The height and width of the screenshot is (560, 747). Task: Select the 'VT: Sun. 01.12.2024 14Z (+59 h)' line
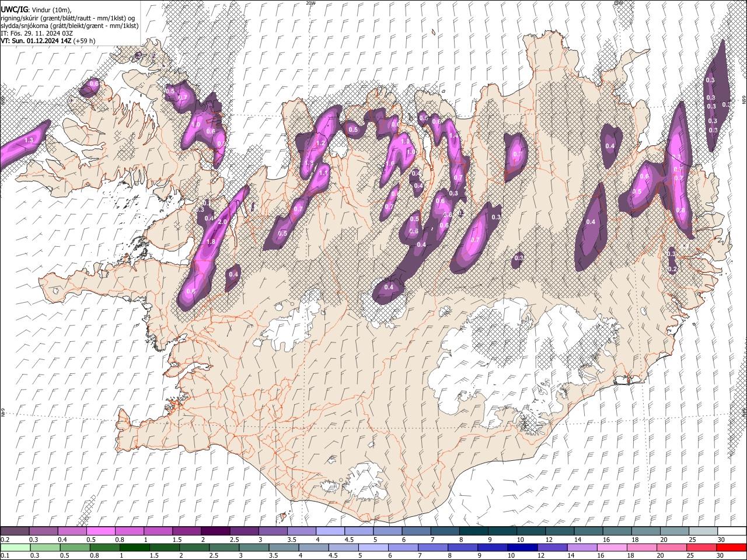click(x=48, y=41)
